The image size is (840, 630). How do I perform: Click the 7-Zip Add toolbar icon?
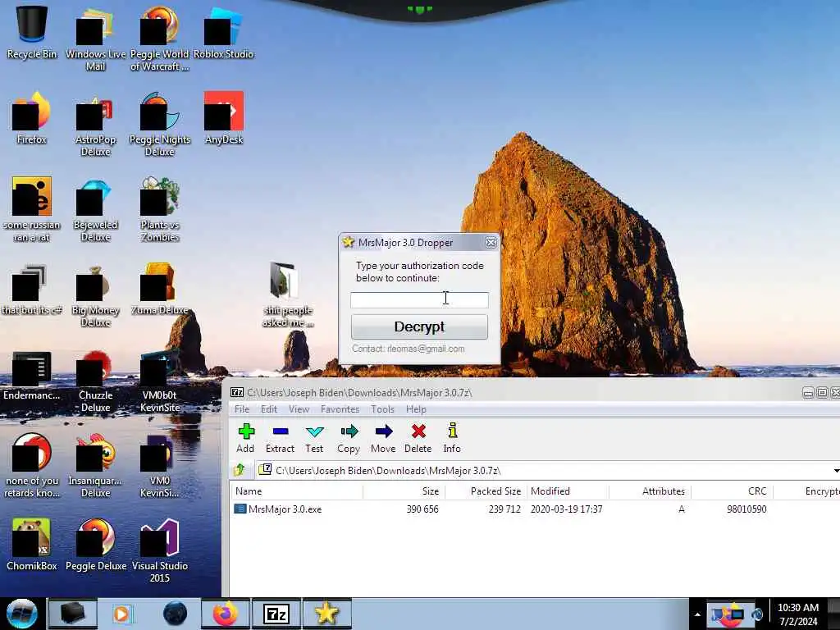(x=246, y=431)
